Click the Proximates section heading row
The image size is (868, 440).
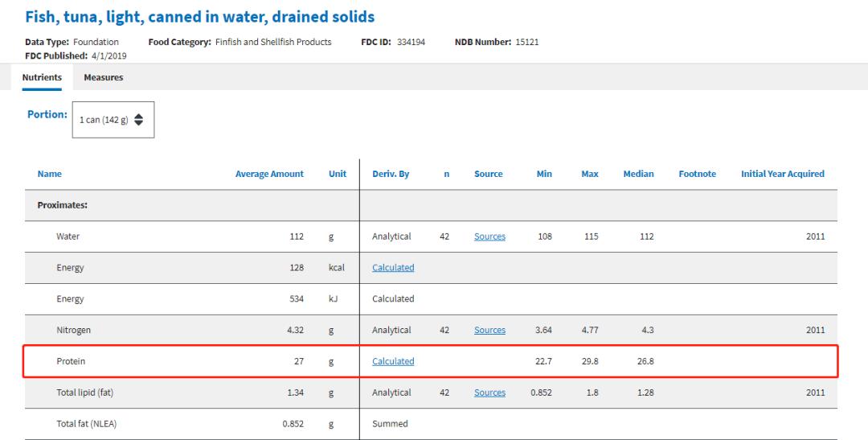coord(63,205)
